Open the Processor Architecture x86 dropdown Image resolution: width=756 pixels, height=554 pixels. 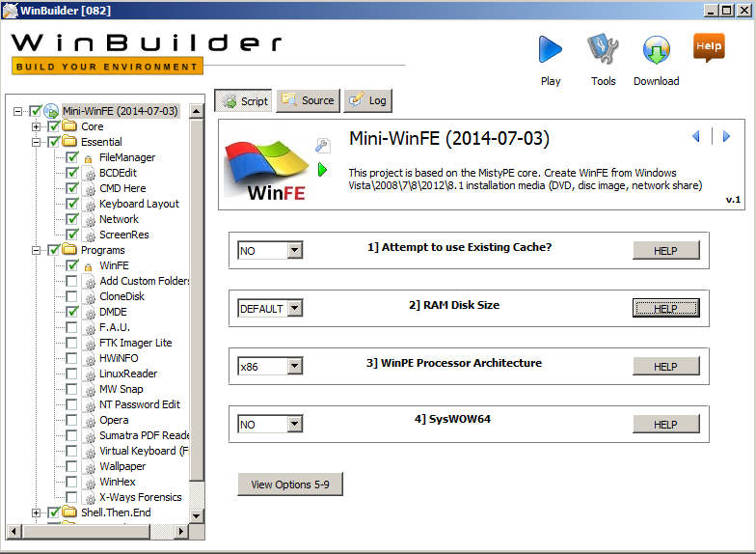(295, 367)
